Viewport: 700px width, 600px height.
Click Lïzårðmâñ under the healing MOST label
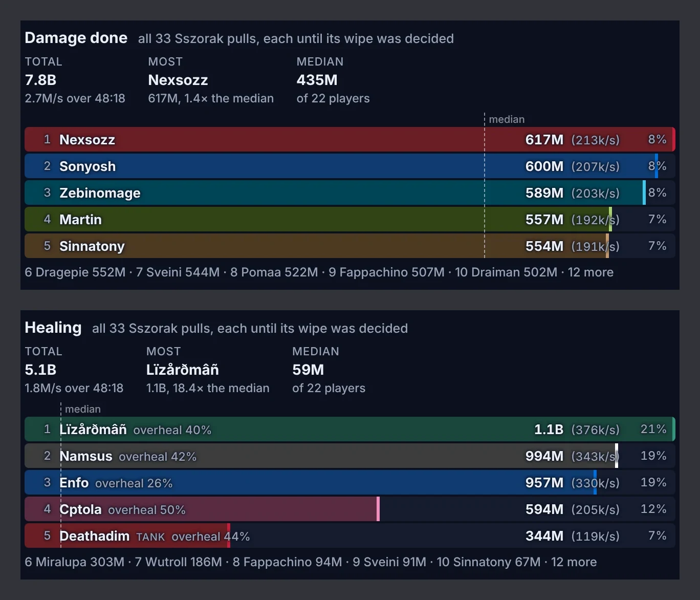point(182,370)
